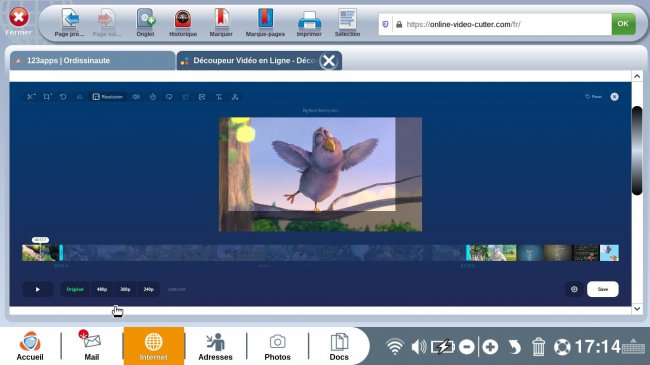Image resolution: width=650 pixels, height=365 pixels.
Task: Click the back arrow icon in tray
Action: (514, 347)
